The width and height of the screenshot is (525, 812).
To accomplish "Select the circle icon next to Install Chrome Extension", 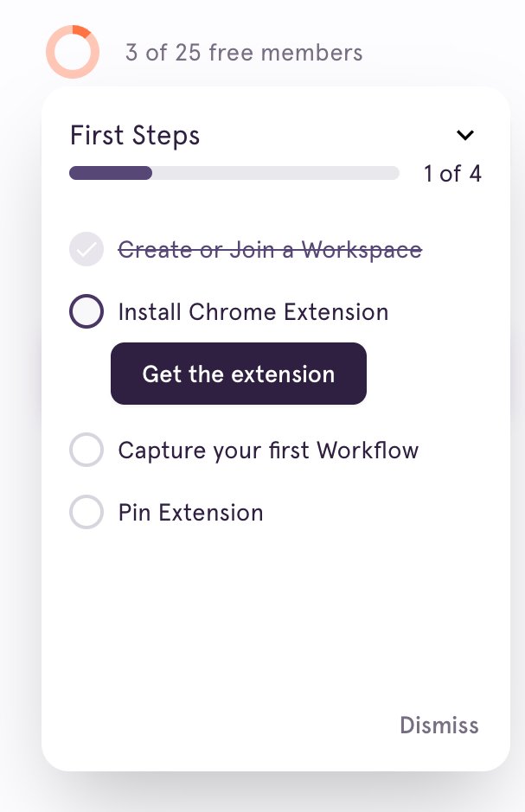I will [86, 311].
